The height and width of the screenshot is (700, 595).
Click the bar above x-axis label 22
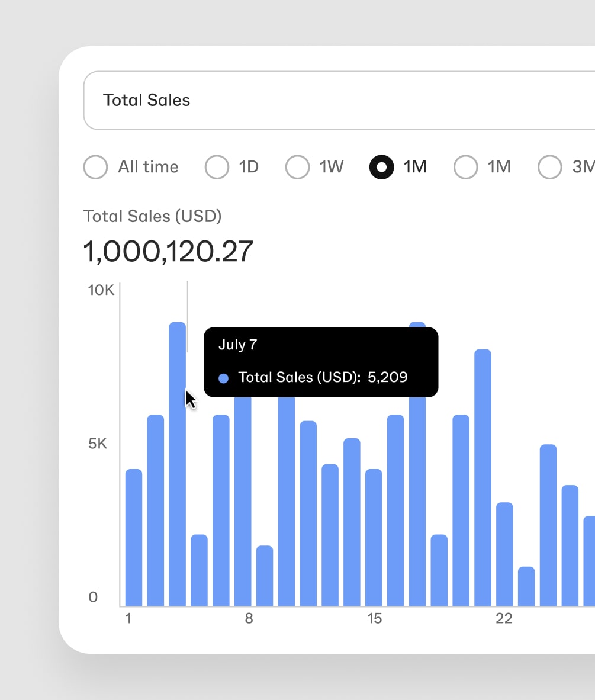[x=504, y=554]
